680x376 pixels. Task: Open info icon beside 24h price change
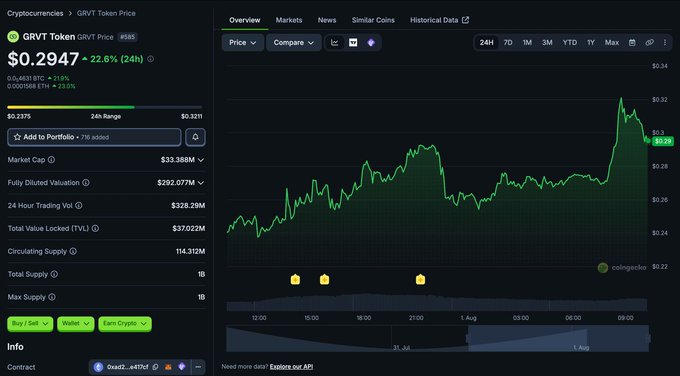click(x=150, y=59)
